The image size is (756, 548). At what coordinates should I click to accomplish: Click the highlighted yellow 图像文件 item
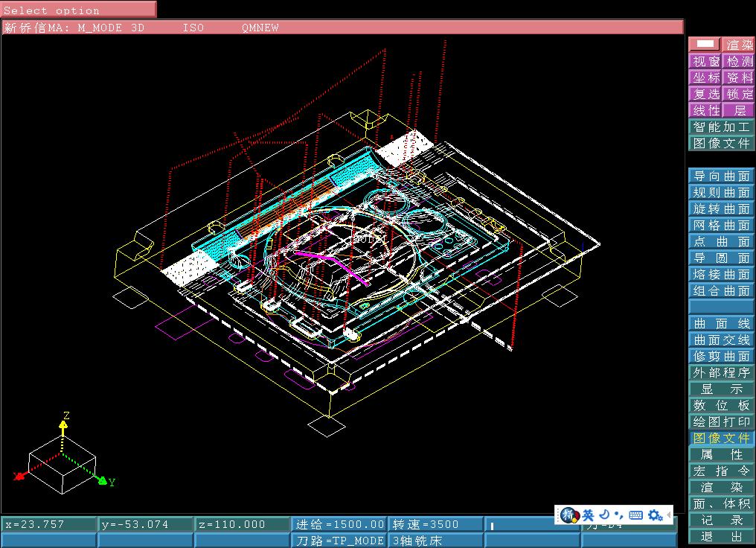point(721,439)
